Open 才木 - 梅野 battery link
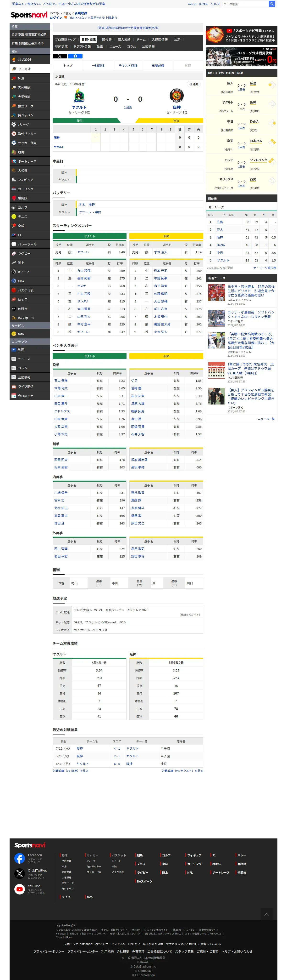287x980 pixels. click(87, 205)
